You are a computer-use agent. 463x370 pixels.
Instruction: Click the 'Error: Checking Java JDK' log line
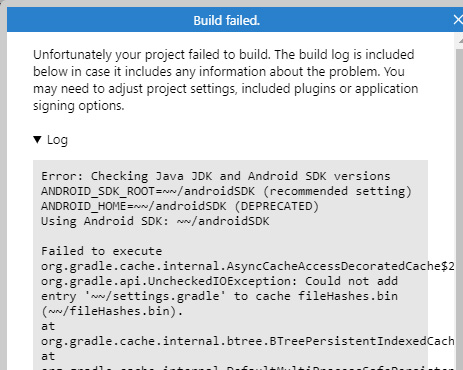pos(216,176)
